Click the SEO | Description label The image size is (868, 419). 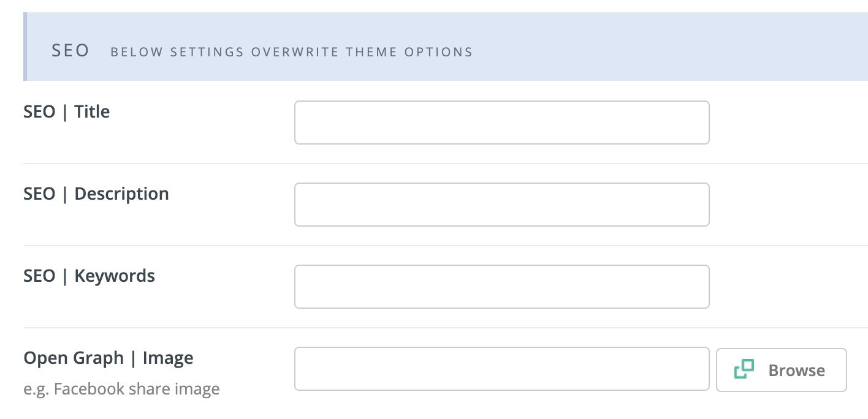click(96, 194)
